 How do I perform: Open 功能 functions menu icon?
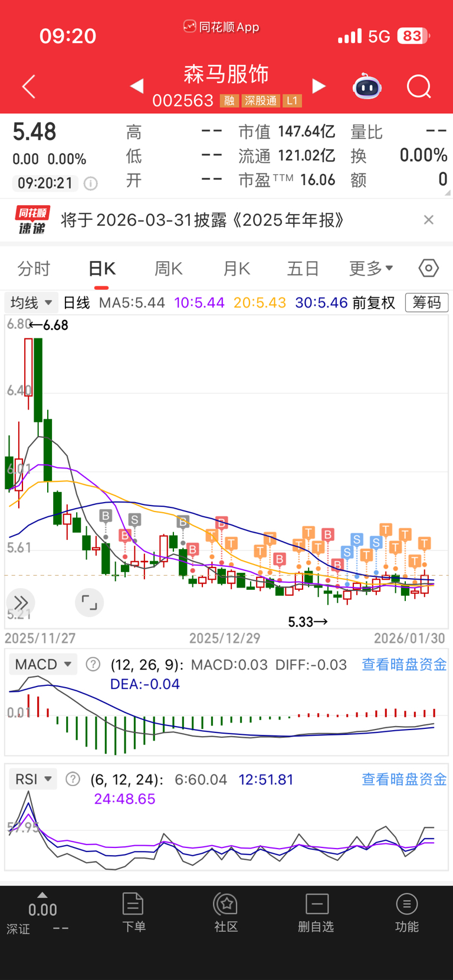[x=407, y=912]
